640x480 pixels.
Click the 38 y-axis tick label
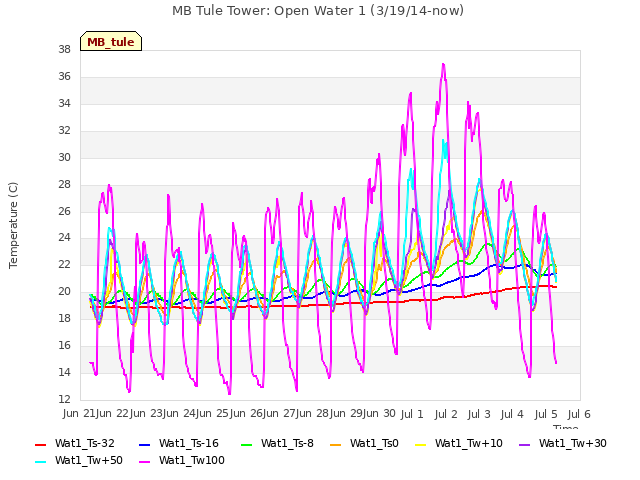point(64,49)
